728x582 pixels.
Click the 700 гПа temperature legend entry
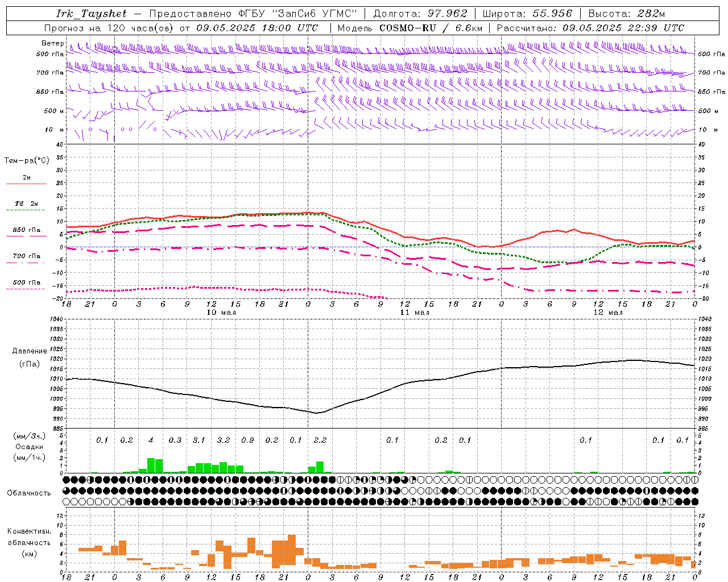(x=27, y=256)
